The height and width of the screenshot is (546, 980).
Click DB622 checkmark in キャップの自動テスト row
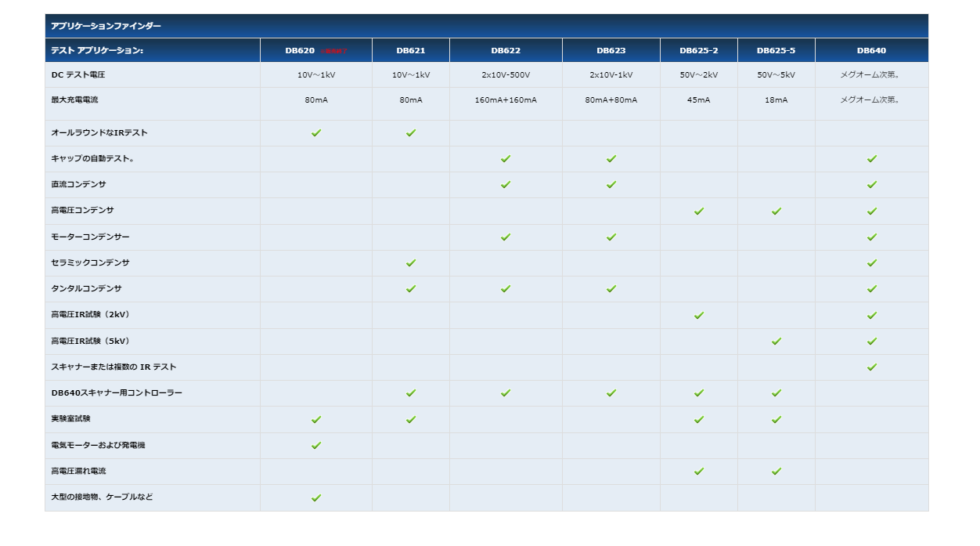(506, 159)
